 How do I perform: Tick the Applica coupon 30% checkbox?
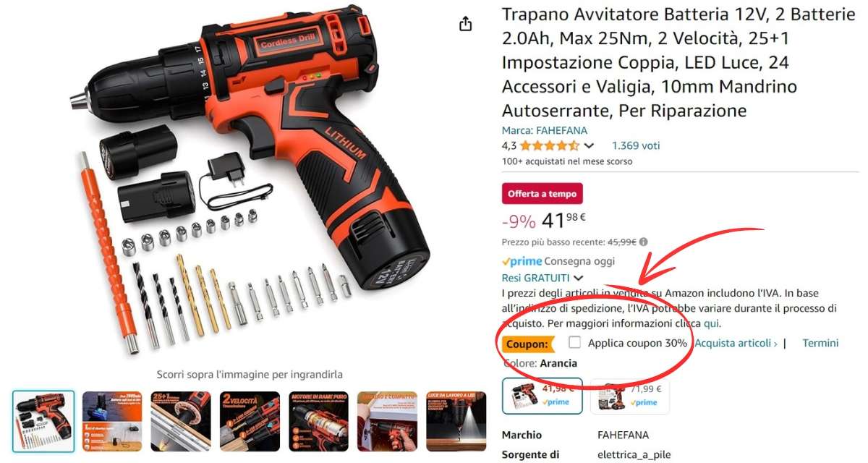[x=575, y=342]
